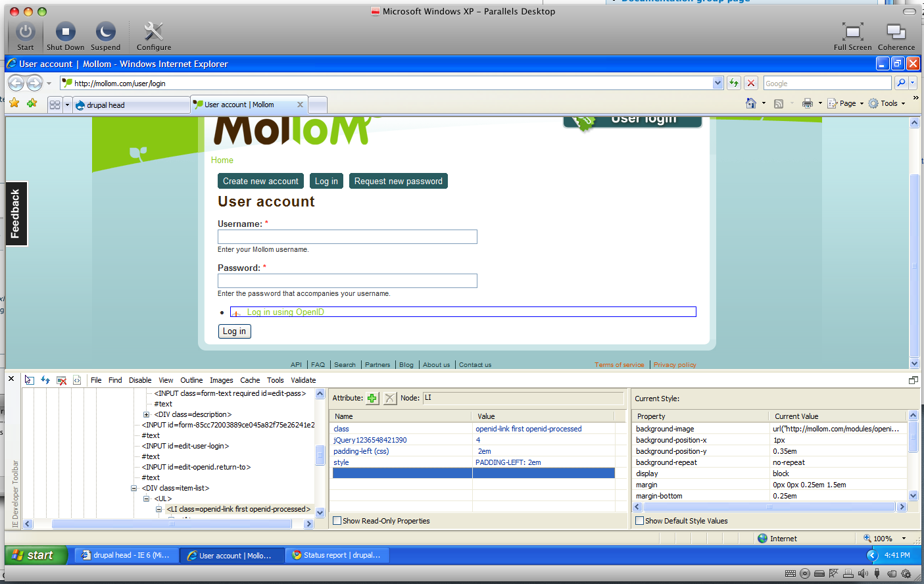
Task: Open the Validate menu
Action: coord(303,380)
